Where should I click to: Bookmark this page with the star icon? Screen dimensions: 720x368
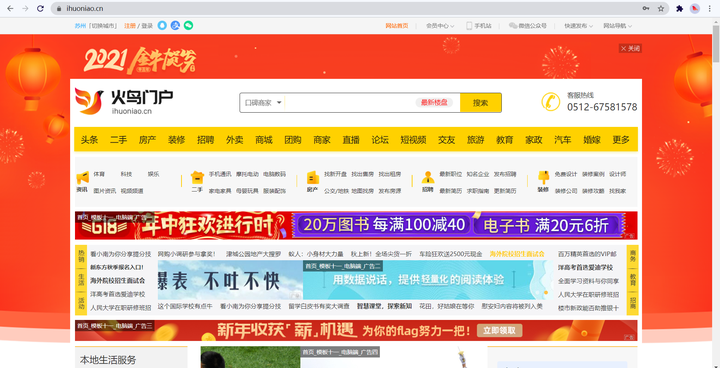coord(661,8)
